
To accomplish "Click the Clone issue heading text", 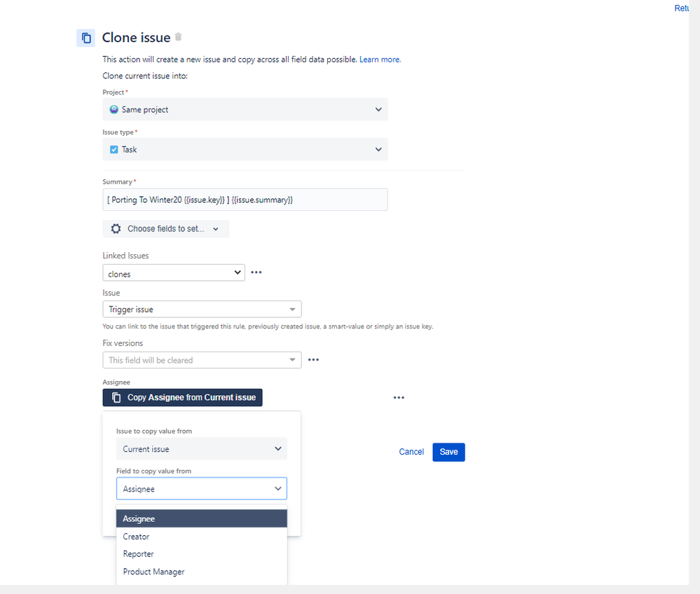I will tap(136, 38).
